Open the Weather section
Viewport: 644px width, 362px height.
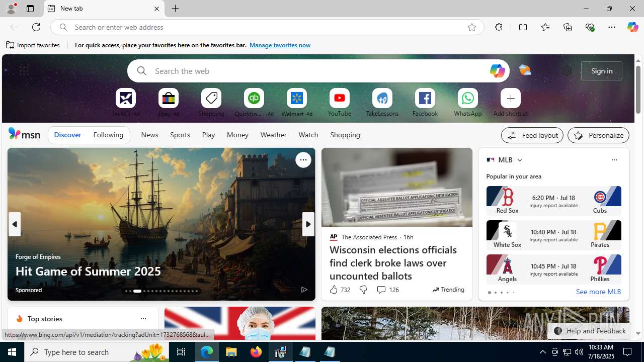pos(273,135)
